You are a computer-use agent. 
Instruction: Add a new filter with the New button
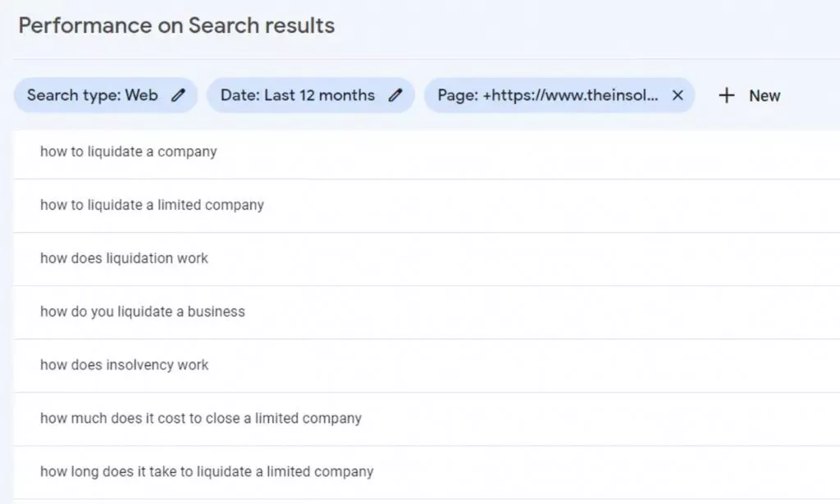[x=748, y=95]
